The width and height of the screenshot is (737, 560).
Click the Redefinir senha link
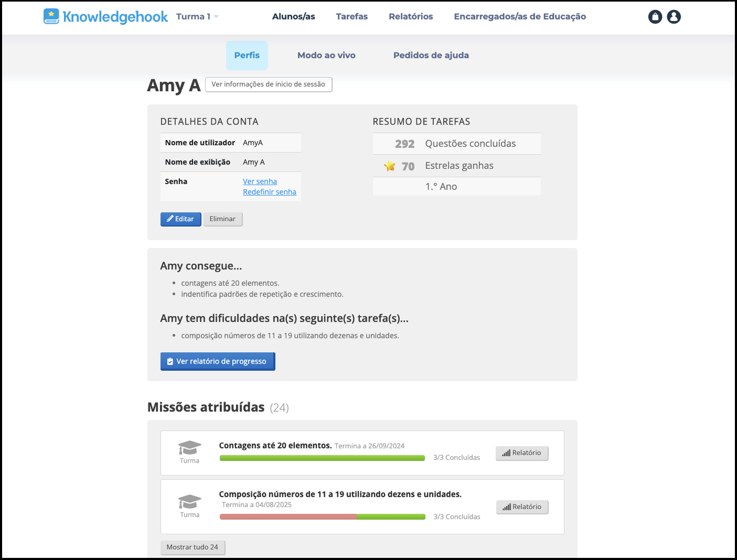270,192
